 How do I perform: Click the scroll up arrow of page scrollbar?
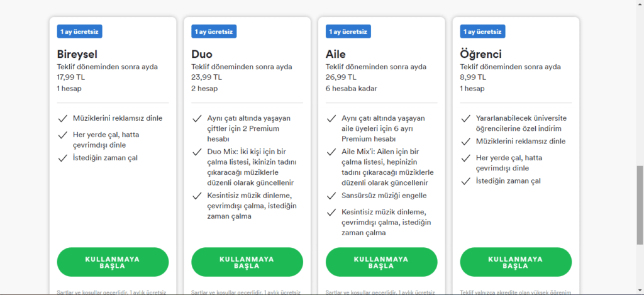point(640,4)
